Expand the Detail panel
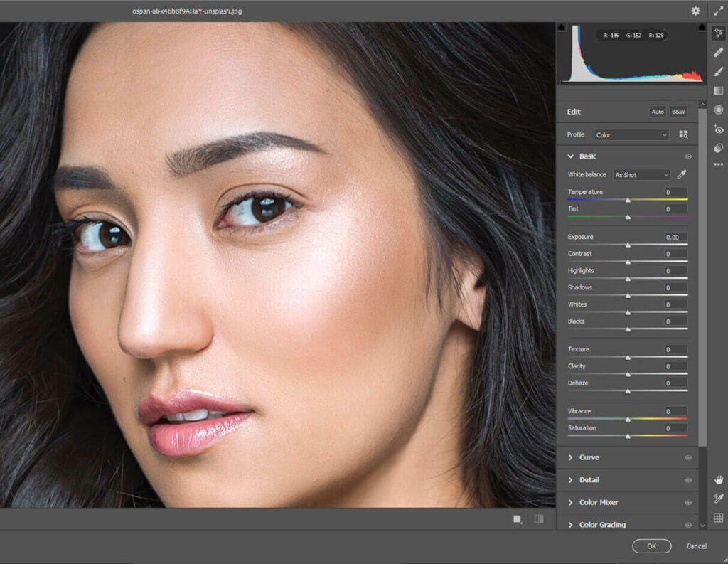728x564 pixels. [589, 480]
